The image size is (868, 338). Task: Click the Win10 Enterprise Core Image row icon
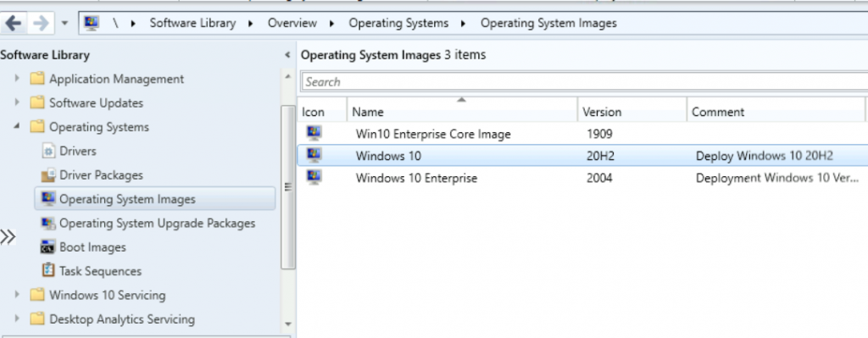coord(314,133)
